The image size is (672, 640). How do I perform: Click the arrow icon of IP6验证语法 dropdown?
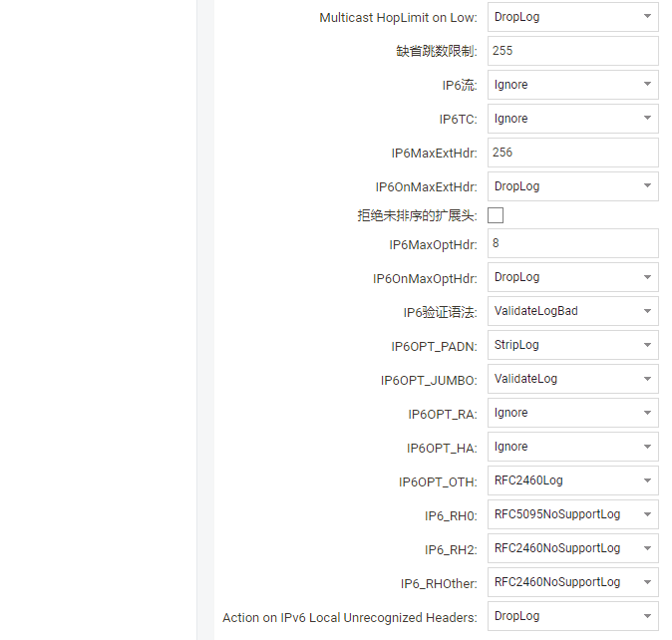click(x=646, y=311)
